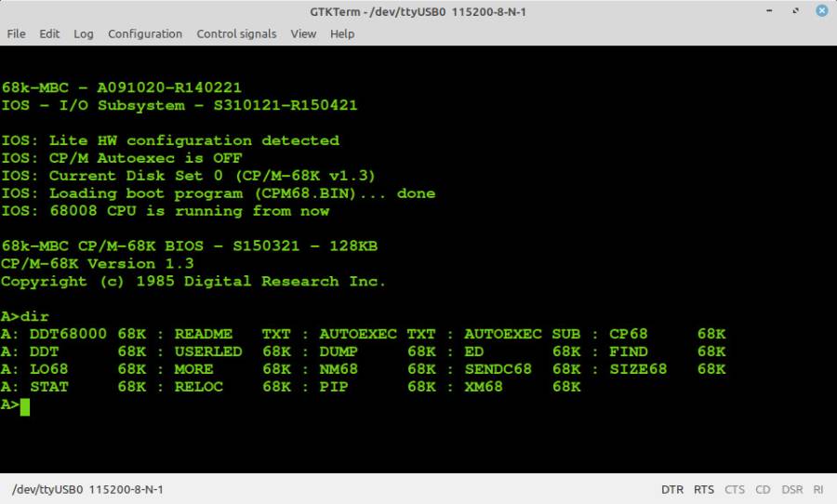Open the Help menu
Image resolution: width=837 pixels, height=504 pixels.
[x=342, y=33]
